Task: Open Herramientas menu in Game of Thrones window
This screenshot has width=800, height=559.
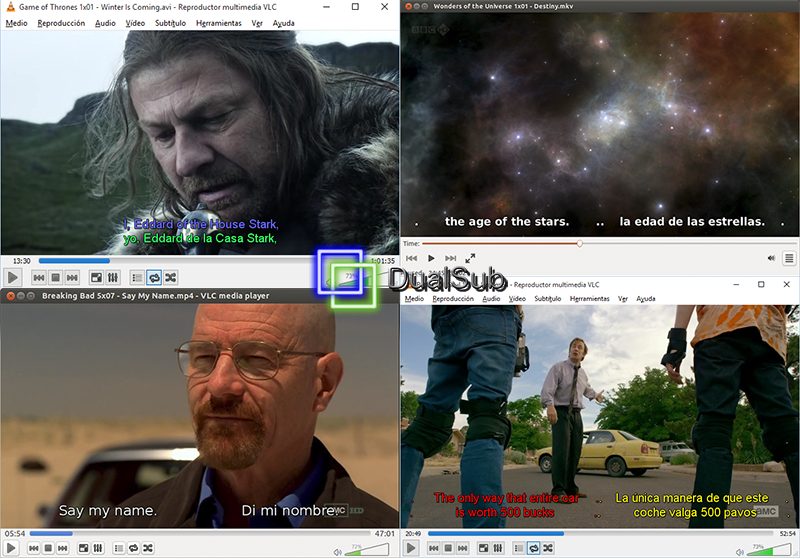Action: pos(218,23)
